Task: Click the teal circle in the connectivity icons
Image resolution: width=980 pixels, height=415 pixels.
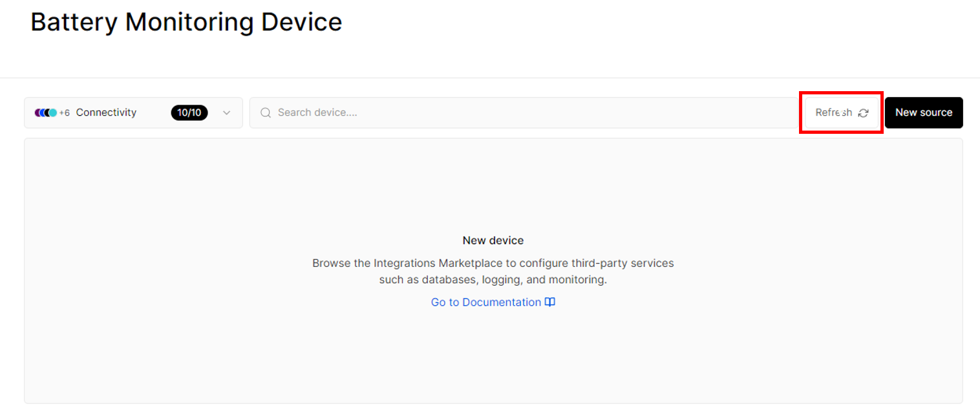Action: 53,112
